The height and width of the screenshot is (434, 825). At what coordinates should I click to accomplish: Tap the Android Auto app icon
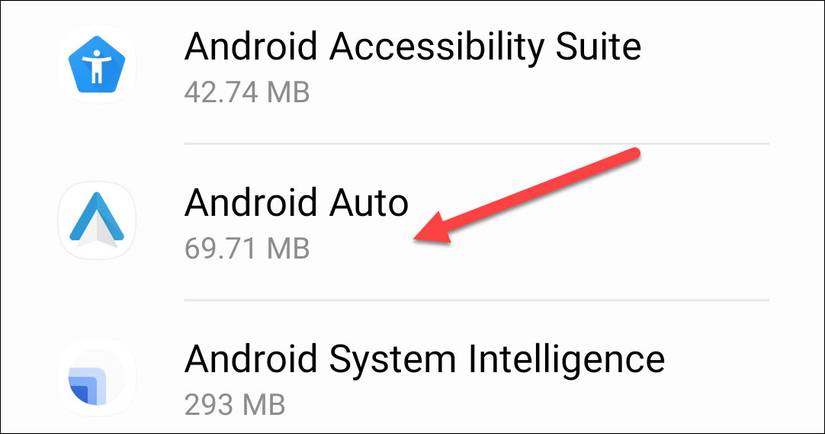[96, 220]
